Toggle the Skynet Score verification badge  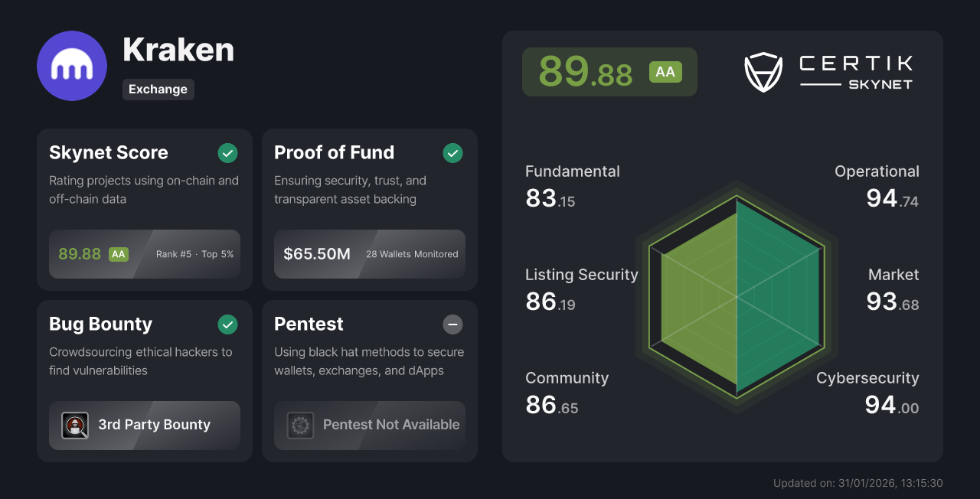pos(227,153)
